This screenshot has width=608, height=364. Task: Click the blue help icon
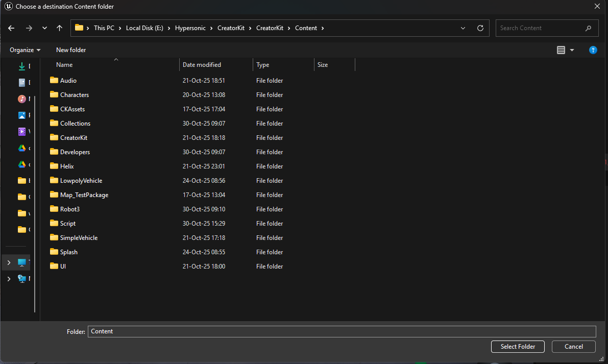pos(593,50)
